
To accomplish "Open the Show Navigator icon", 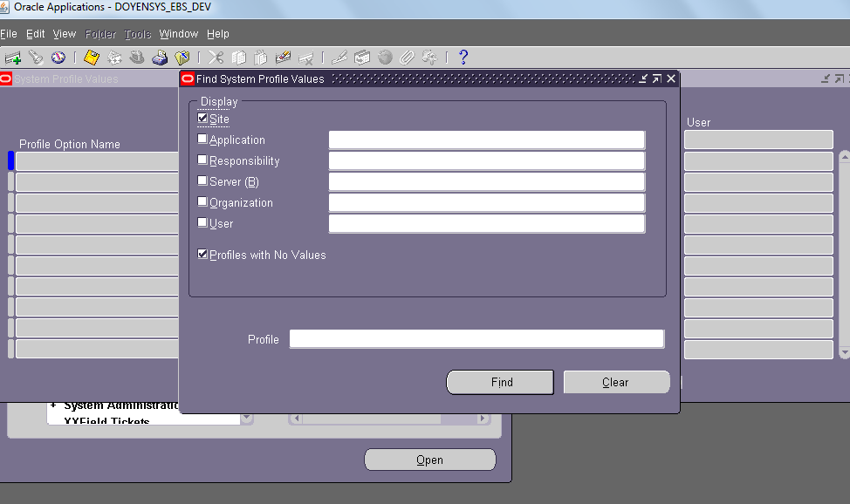I will pos(58,57).
